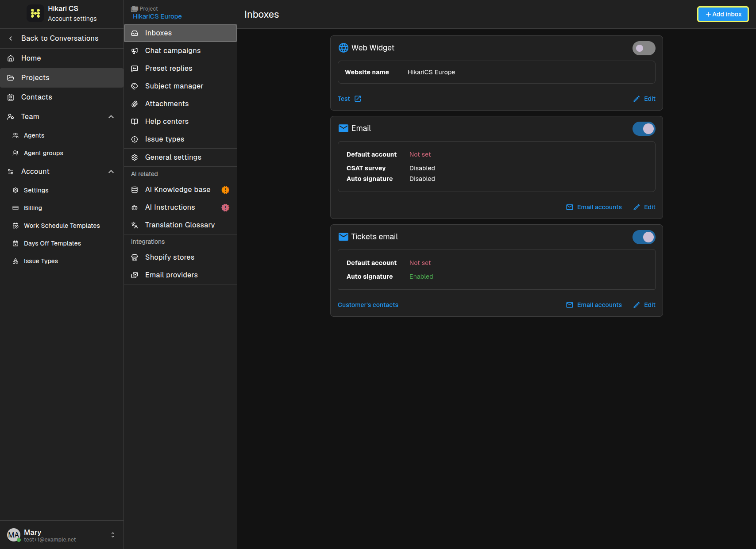Collapse the Account section chevron

(x=111, y=172)
